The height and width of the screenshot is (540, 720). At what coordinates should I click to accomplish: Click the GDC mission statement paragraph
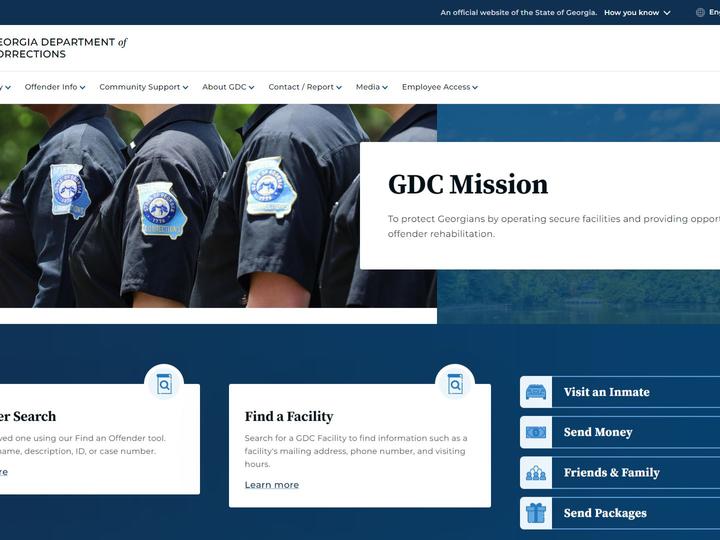point(554,226)
